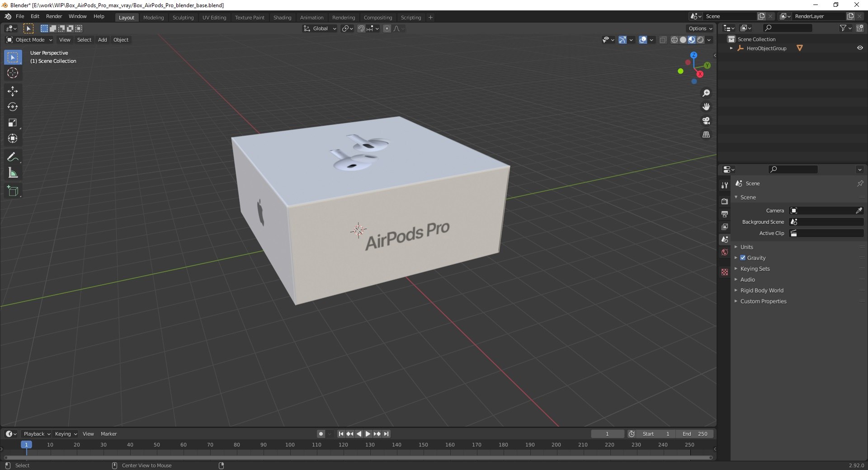Switch to wireframe viewport shading

674,40
